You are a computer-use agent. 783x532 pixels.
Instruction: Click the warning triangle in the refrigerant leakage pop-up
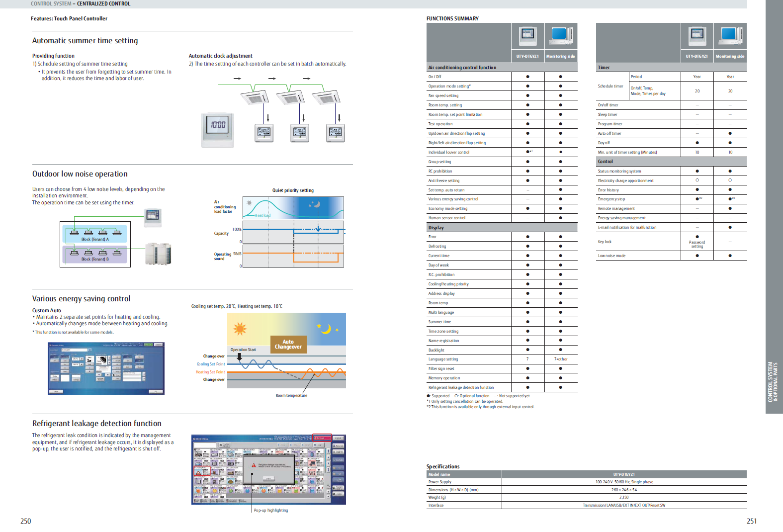click(x=254, y=465)
